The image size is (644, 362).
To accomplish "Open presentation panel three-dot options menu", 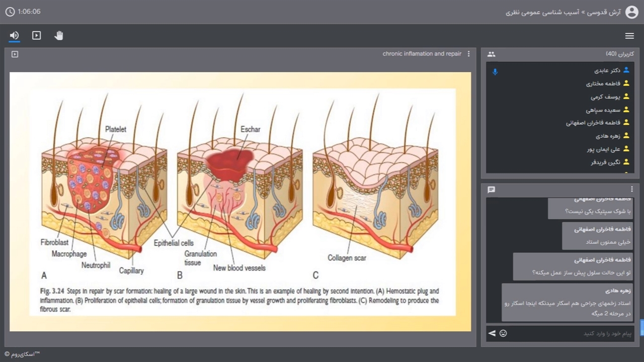I will click(x=469, y=54).
